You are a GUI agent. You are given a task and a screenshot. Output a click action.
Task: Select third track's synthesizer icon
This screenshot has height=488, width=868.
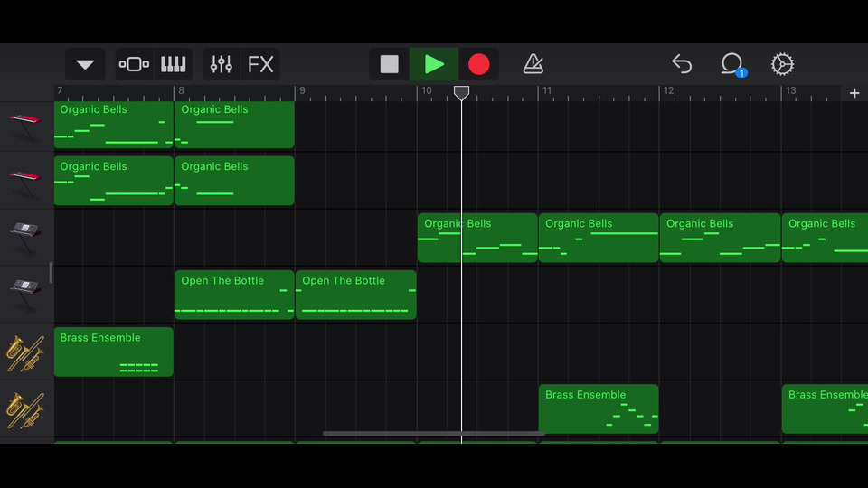point(25,238)
